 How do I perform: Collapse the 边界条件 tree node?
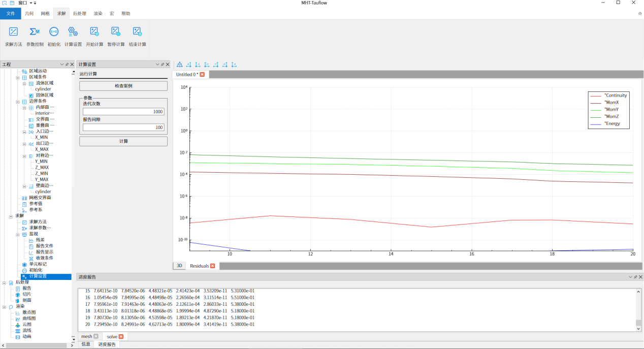pyautogui.click(x=17, y=101)
